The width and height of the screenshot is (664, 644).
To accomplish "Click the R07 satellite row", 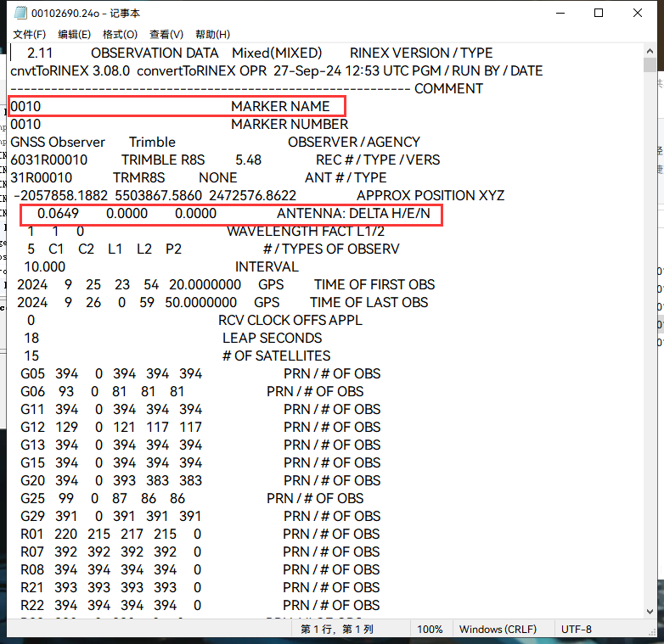I will click(200, 552).
